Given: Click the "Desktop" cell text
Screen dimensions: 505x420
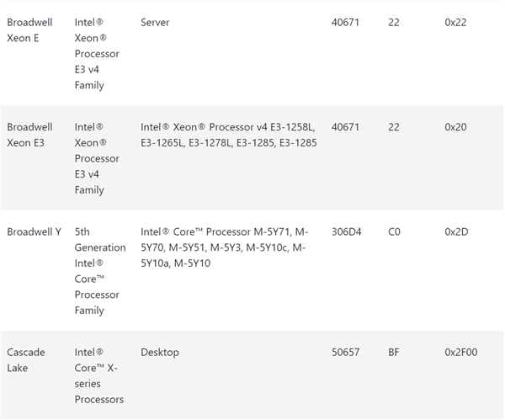Looking at the screenshot, I should point(160,353).
